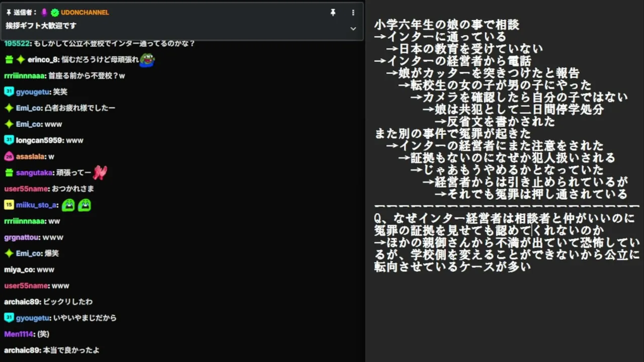Click the line →それでも冤罪は押し通されている
The image size is (644, 362).
point(531,194)
